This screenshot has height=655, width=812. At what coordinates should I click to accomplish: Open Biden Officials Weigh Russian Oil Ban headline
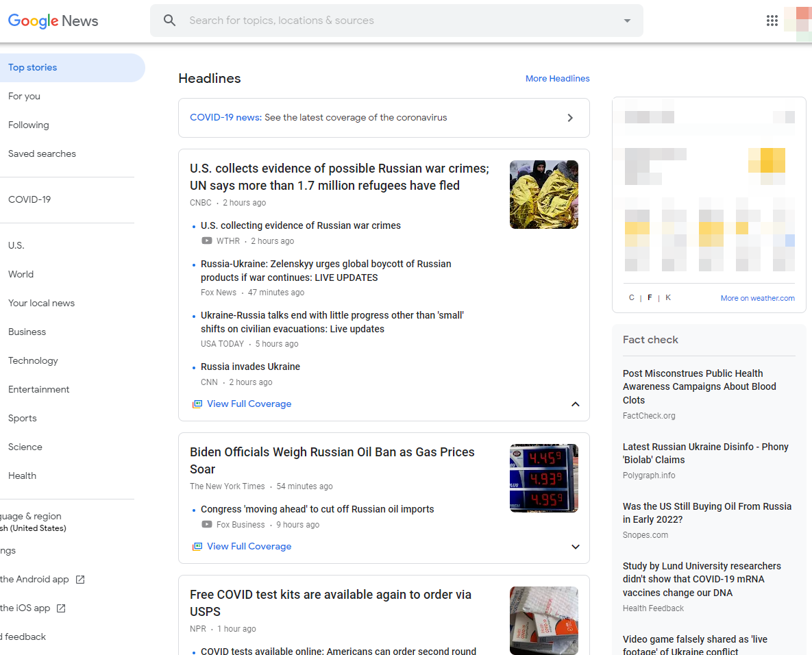click(332, 460)
